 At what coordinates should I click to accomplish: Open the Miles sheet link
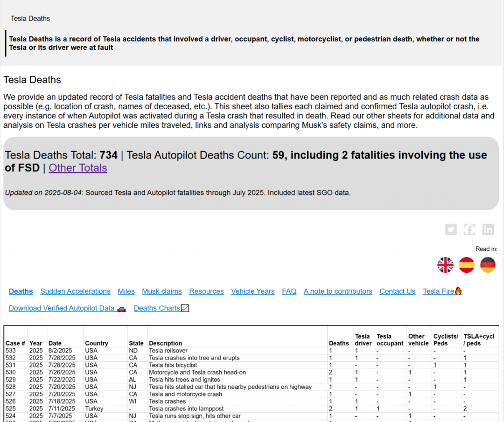tap(126, 291)
